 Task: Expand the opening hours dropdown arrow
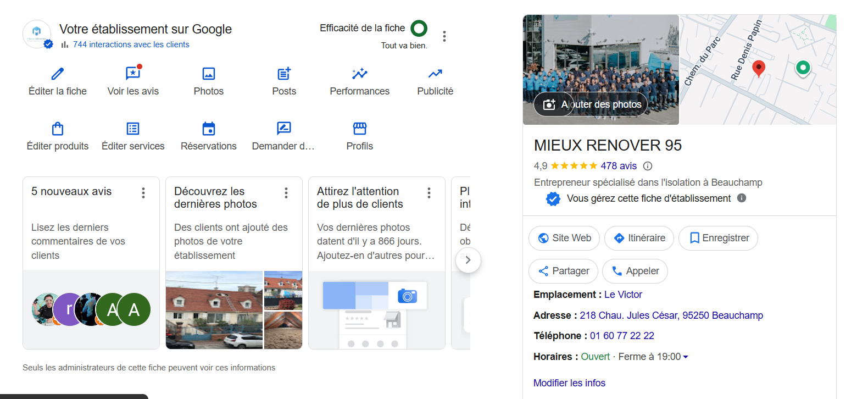click(x=685, y=357)
